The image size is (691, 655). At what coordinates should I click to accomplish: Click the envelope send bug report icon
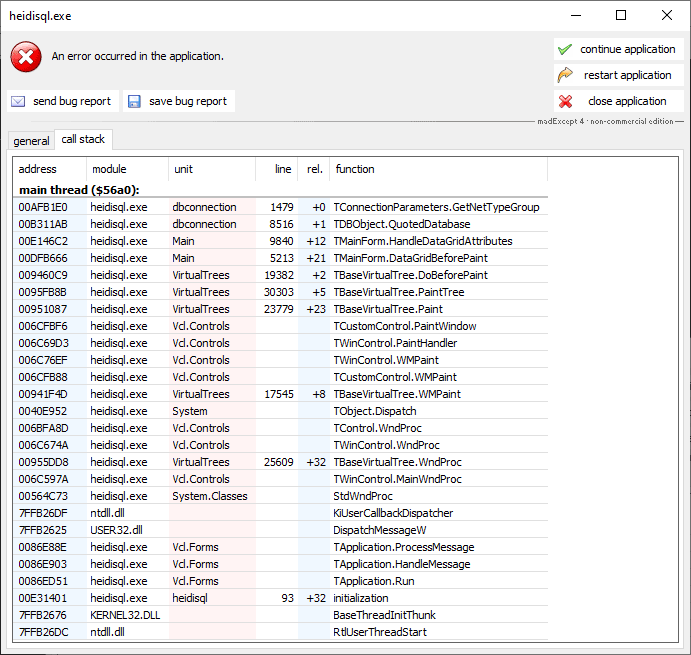coord(18,101)
